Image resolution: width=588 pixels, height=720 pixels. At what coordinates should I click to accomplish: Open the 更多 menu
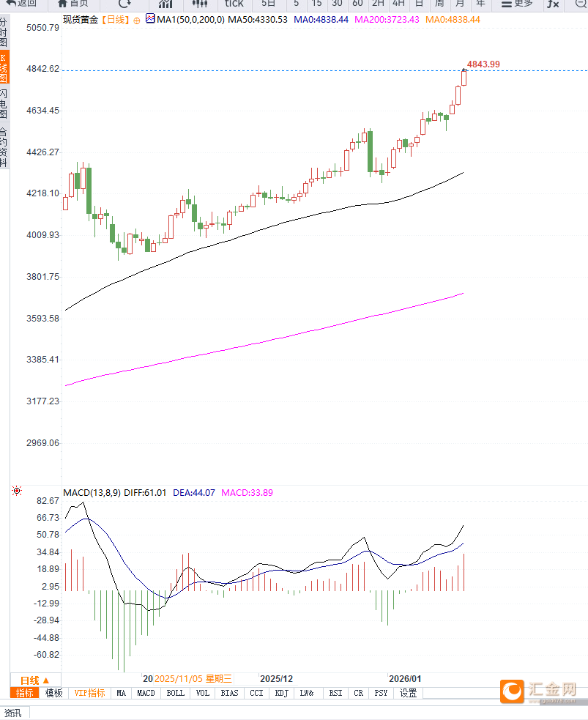[x=517, y=3]
